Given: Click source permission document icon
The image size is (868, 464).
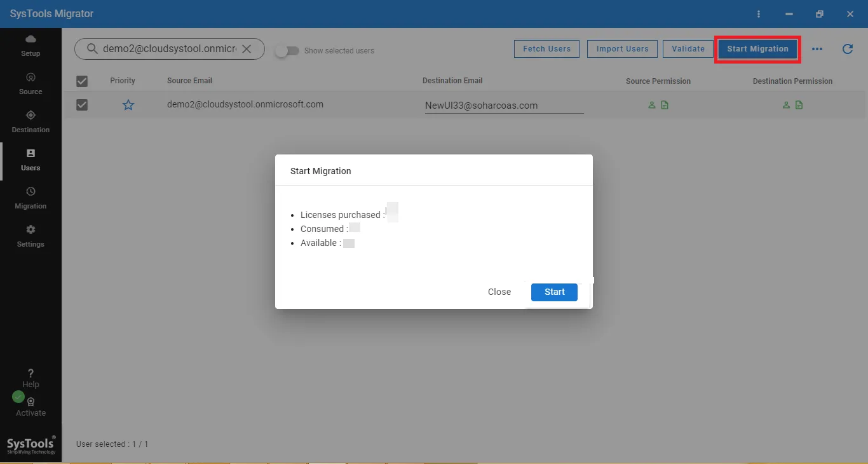Looking at the screenshot, I should (x=665, y=106).
